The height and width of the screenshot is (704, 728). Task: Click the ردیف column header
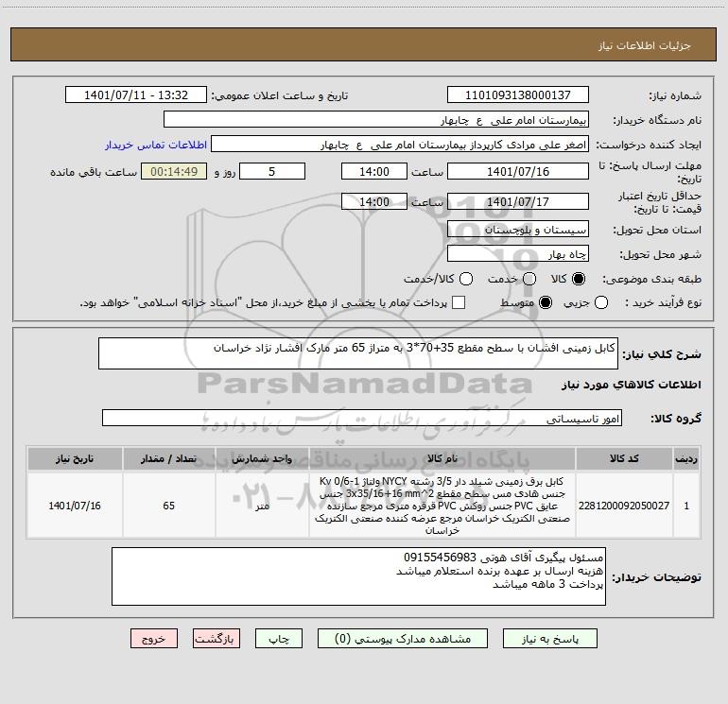coord(686,458)
